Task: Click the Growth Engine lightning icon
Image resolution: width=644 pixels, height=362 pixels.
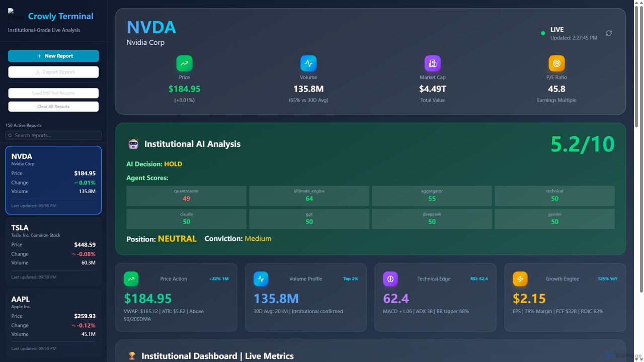Action: [x=520, y=279]
